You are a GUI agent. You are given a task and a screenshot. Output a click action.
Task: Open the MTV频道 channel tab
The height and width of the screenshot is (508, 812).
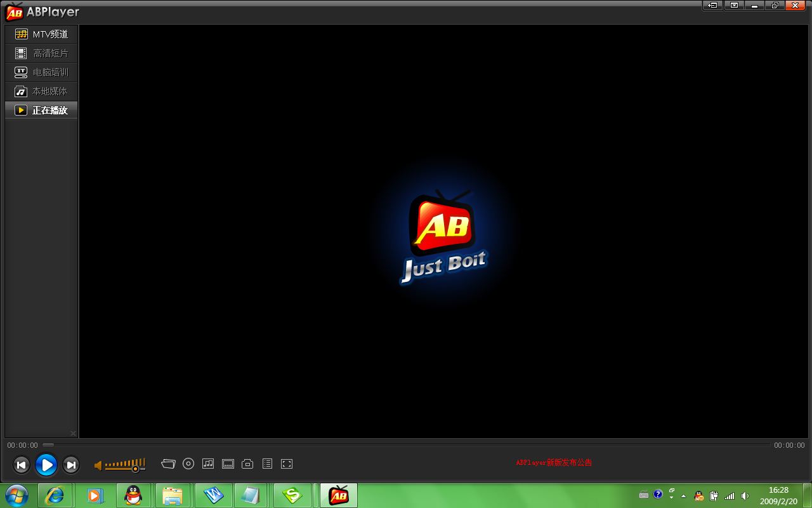41,34
